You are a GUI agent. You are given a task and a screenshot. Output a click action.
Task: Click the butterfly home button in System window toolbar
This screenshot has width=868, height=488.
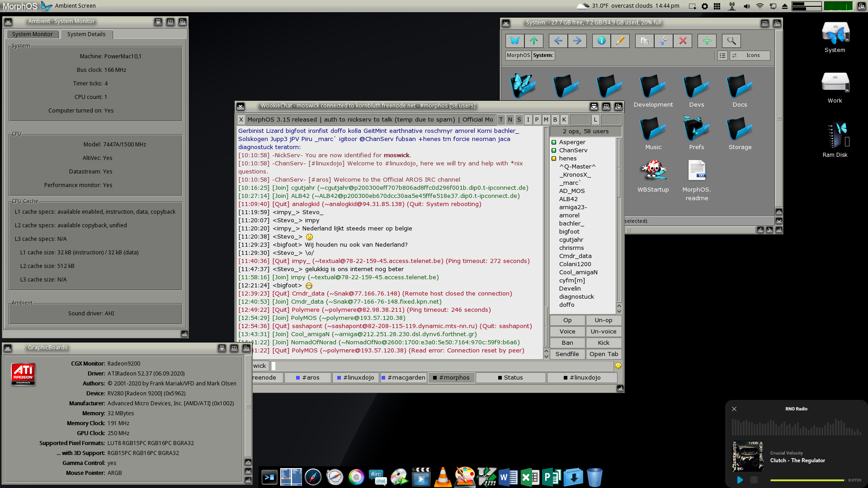(514, 41)
